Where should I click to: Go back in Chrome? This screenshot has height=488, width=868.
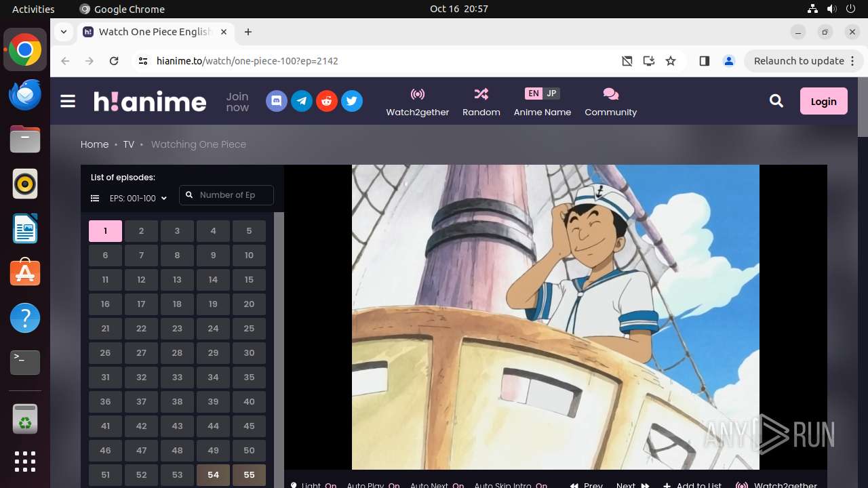point(65,61)
